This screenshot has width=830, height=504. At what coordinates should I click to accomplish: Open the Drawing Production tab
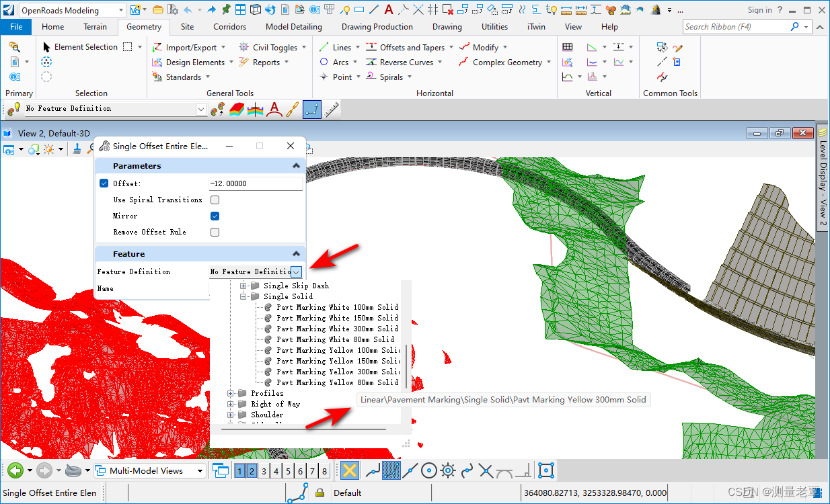[377, 27]
